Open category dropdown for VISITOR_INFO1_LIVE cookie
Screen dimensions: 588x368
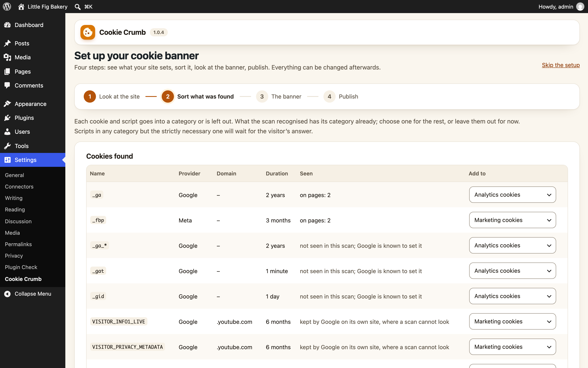click(x=512, y=321)
